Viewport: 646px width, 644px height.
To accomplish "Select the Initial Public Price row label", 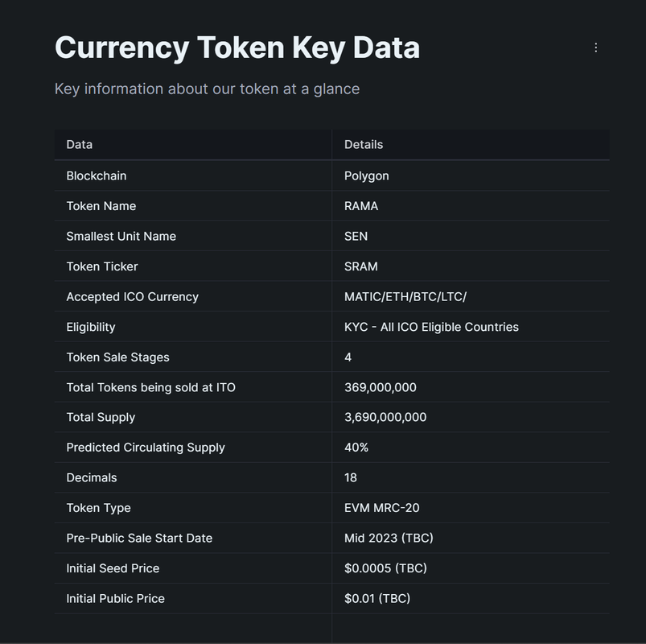I will point(115,599).
